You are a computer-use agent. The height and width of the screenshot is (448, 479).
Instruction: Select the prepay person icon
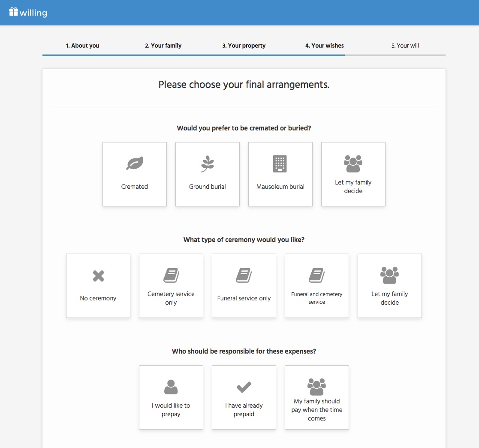click(x=171, y=387)
